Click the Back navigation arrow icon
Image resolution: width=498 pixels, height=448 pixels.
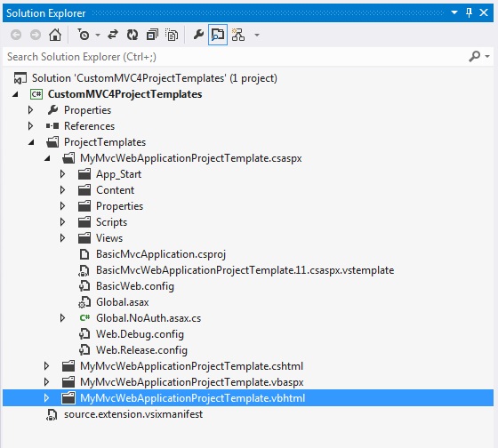point(16,35)
